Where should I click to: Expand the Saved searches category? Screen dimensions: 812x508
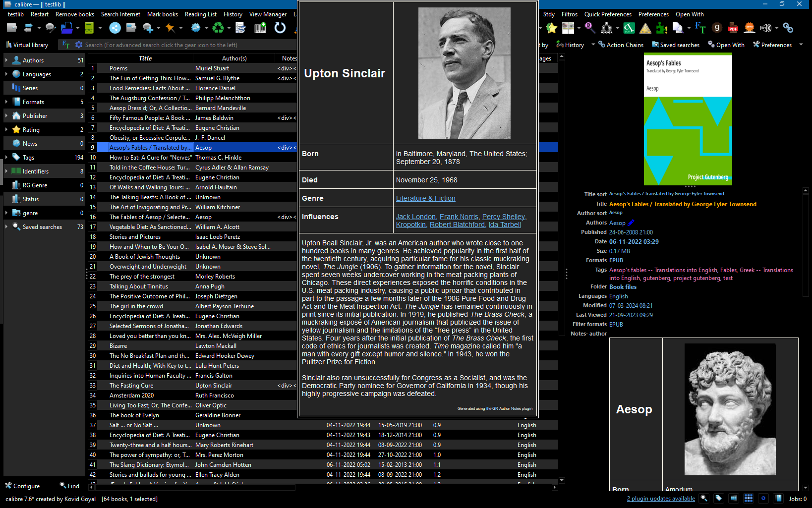pos(6,227)
